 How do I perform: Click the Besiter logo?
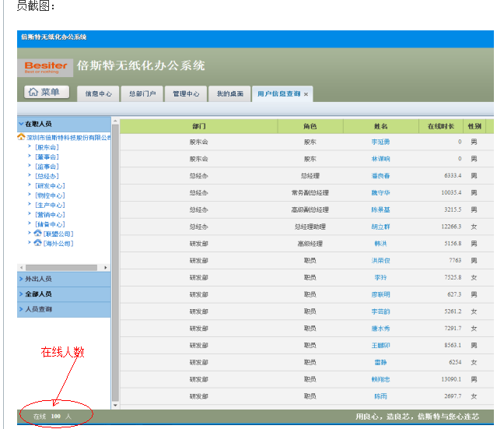(46, 67)
